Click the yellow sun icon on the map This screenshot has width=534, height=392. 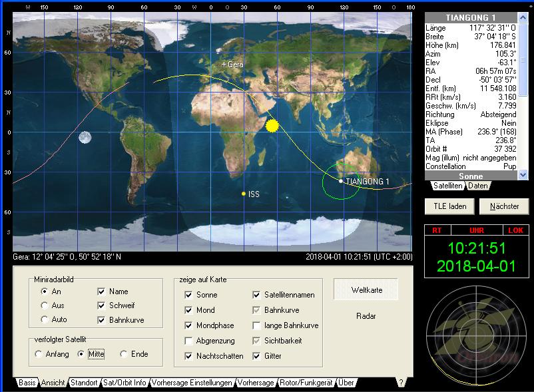(x=272, y=125)
